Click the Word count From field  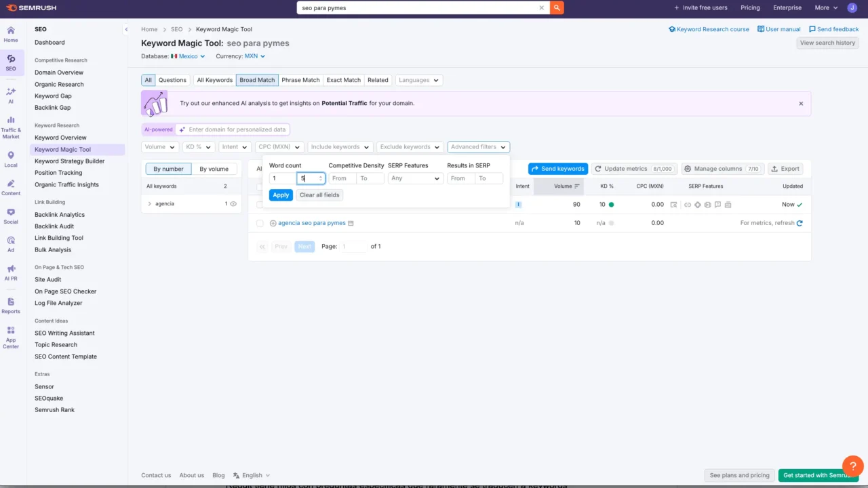[x=281, y=178]
